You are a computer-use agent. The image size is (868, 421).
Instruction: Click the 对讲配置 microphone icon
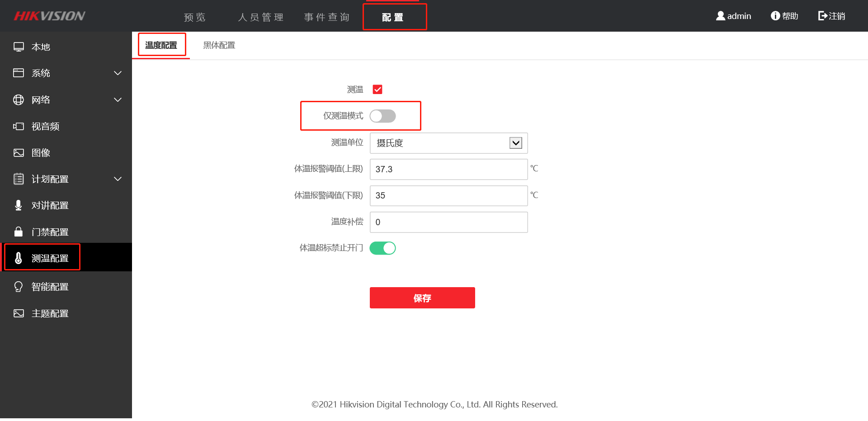click(19, 205)
